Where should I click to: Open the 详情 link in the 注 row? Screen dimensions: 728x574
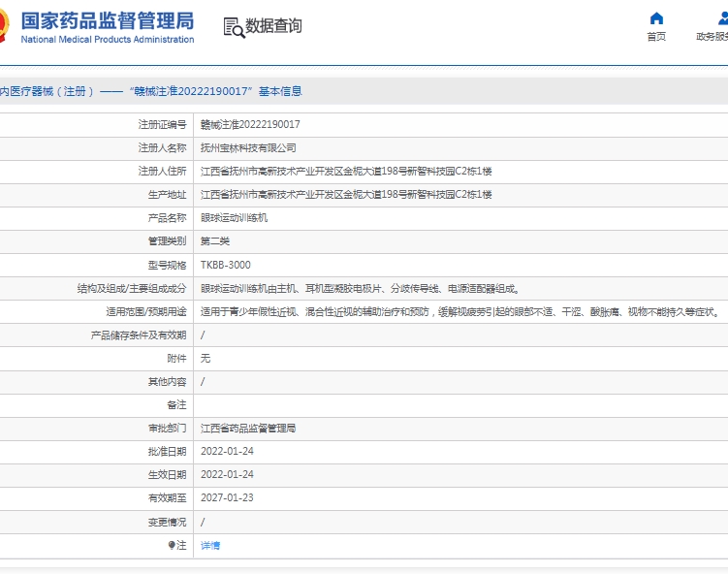210,545
